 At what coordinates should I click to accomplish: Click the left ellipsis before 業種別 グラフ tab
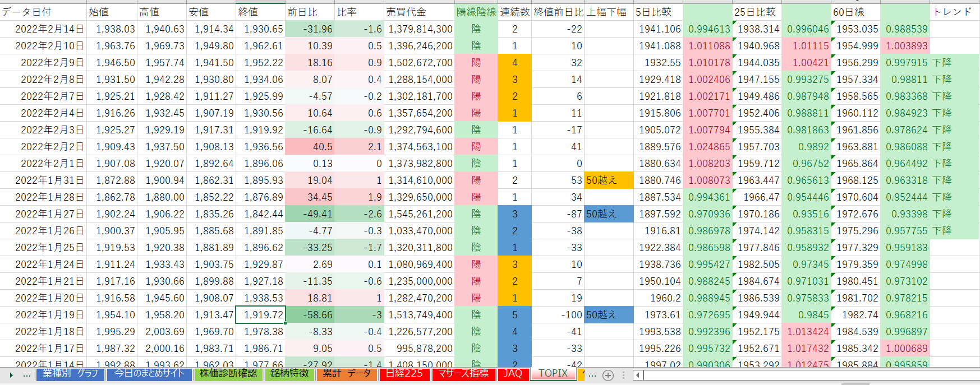(x=26, y=375)
